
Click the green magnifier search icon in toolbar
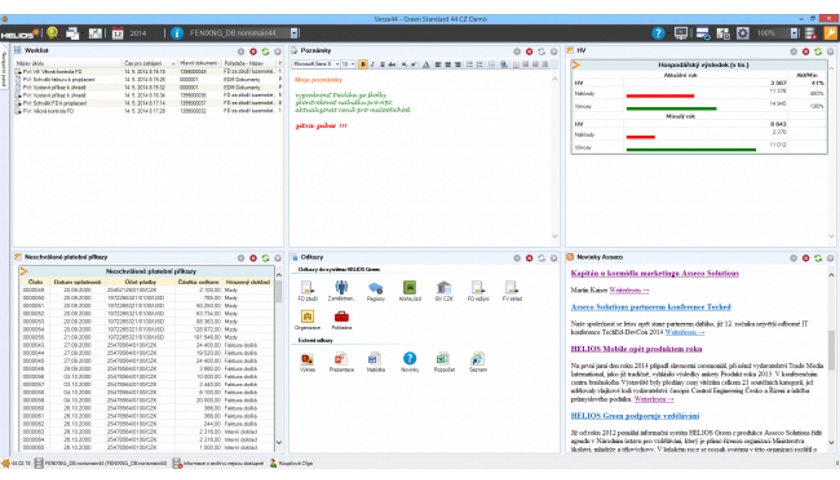[x=52, y=33]
